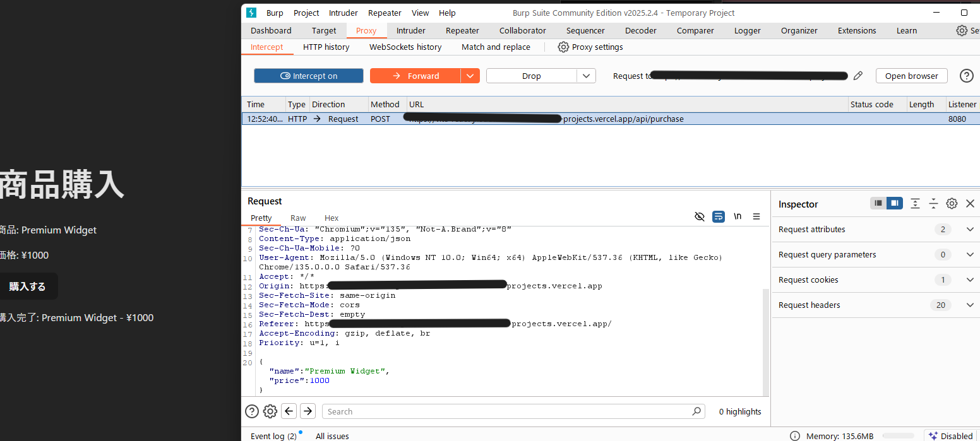Switch to the Target tab
The height and width of the screenshot is (441, 980).
324,30
